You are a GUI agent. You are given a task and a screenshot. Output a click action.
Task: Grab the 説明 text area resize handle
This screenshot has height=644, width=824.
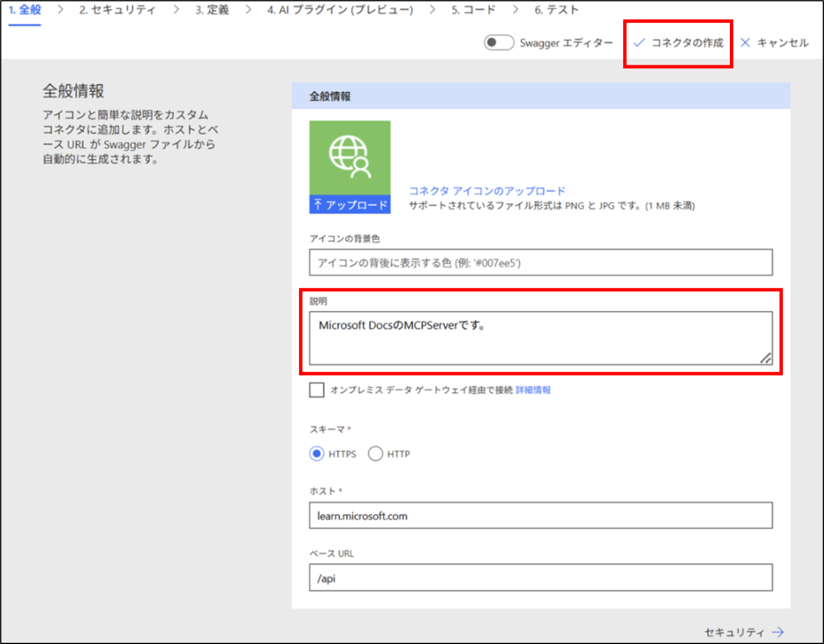766,358
